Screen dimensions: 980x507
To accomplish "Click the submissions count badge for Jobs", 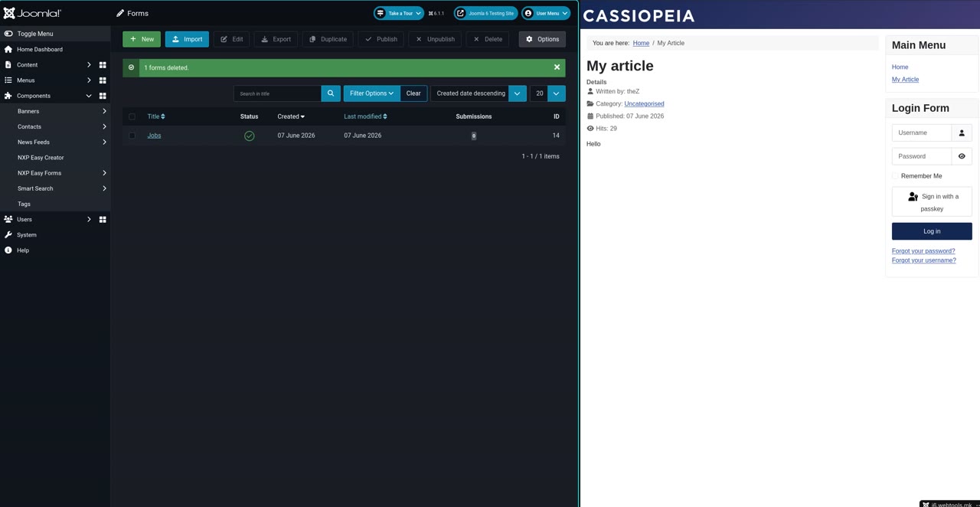I will [x=474, y=136].
